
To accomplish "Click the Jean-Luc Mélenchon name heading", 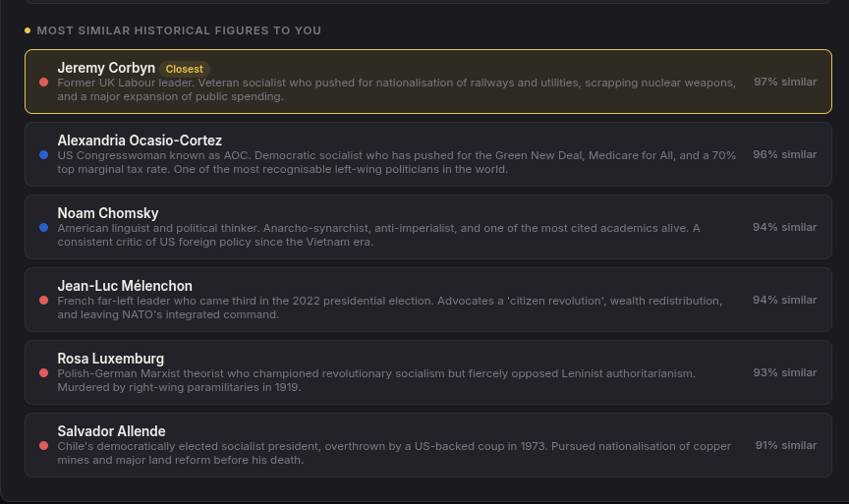I will click(125, 285).
